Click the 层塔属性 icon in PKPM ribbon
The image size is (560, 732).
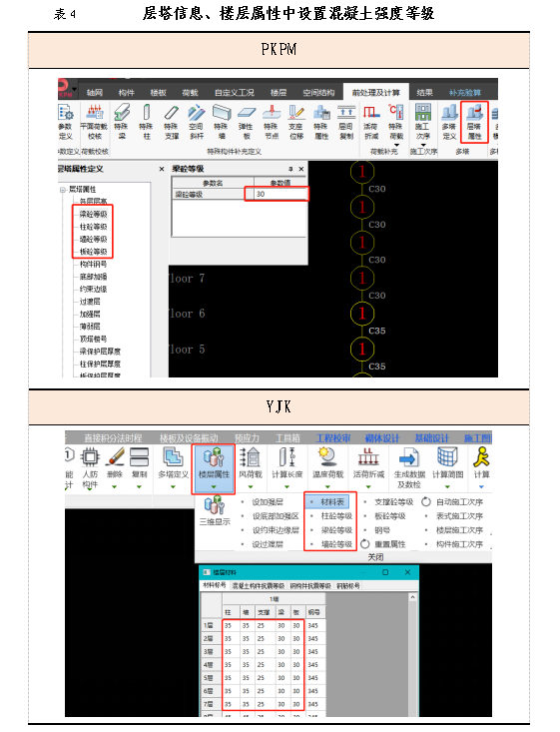point(474,122)
